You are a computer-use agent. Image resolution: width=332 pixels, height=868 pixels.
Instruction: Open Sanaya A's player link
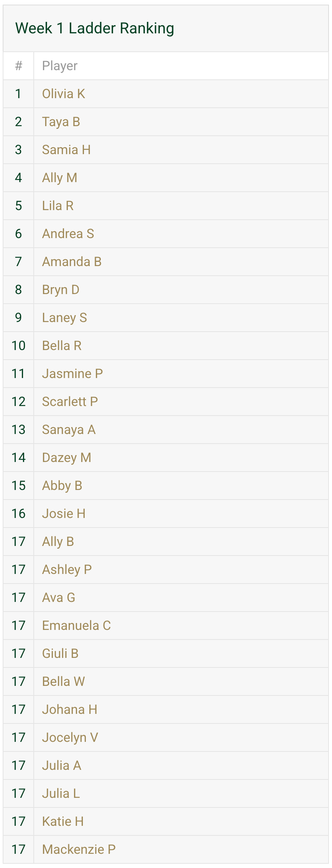[x=69, y=430]
